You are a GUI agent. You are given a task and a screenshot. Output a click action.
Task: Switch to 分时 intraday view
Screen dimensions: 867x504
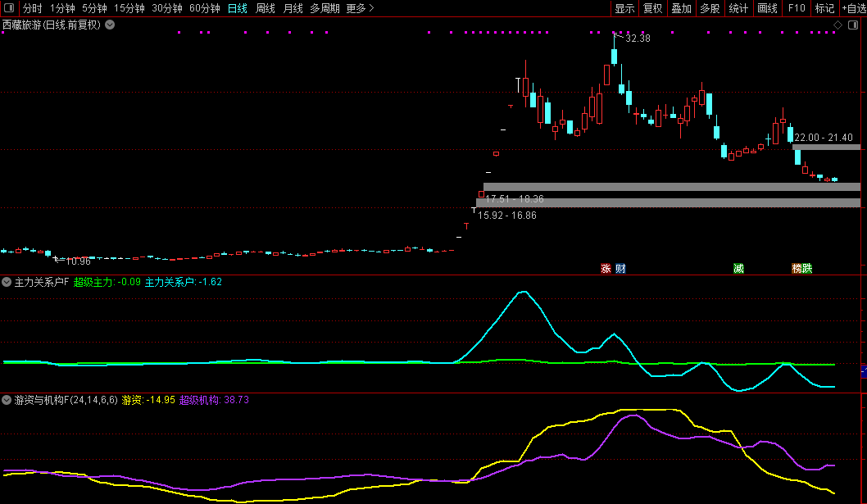pyautogui.click(x=32, y=8)
